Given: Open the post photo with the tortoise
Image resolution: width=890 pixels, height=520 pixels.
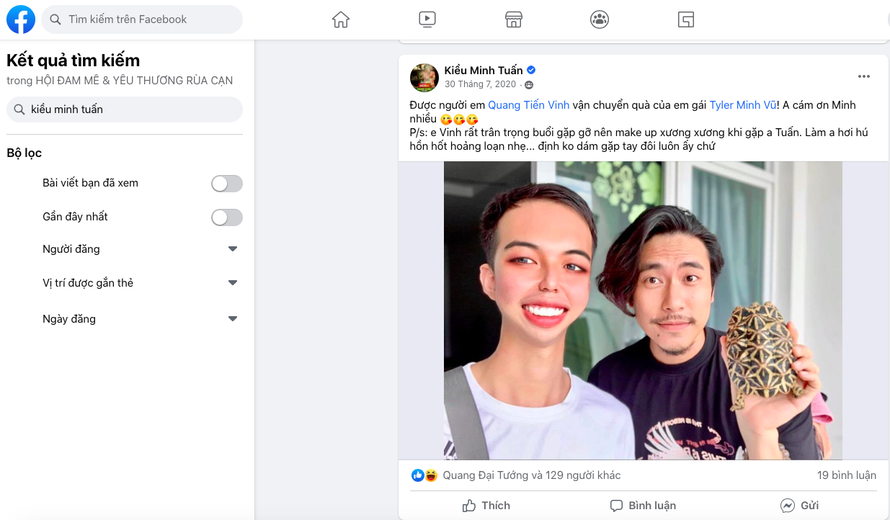Looking at the screenshot, I should point(643,310).
